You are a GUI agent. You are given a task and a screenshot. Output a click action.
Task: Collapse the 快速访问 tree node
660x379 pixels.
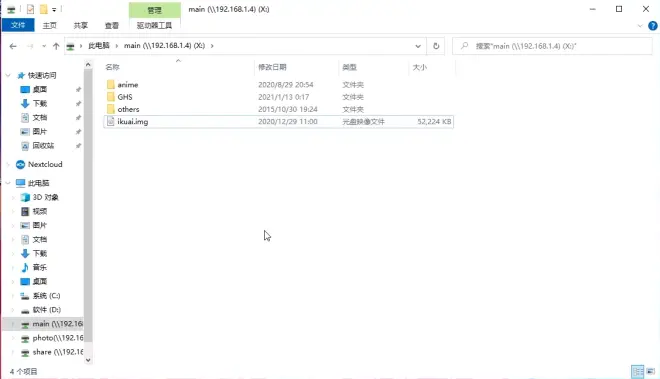coord(8,75)
